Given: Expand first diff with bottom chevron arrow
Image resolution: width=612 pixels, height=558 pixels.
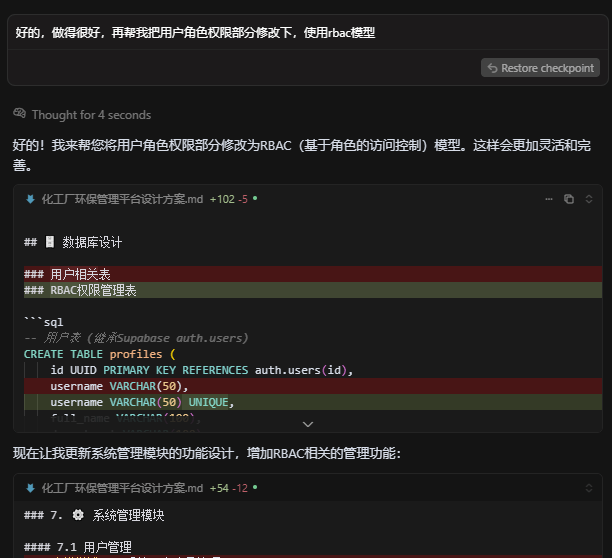Looking at the screenshot, I should click(308, 424).
